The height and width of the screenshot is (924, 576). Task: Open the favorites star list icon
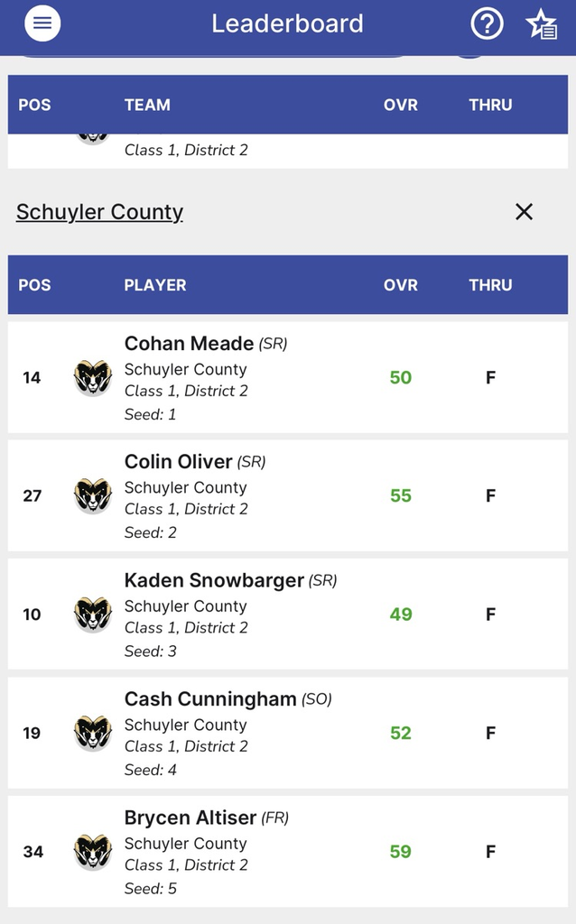(542, 24)
